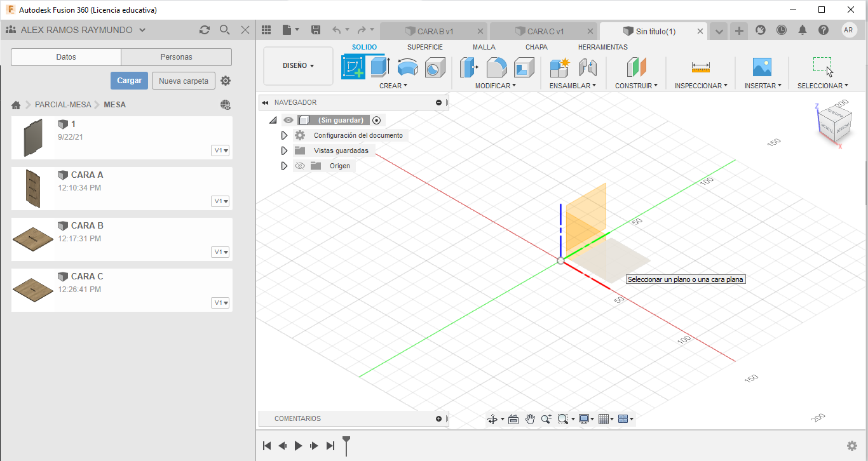Select the Shell tool
The width and height of the screenshot is (868, 461).
[x=524, y=67]
